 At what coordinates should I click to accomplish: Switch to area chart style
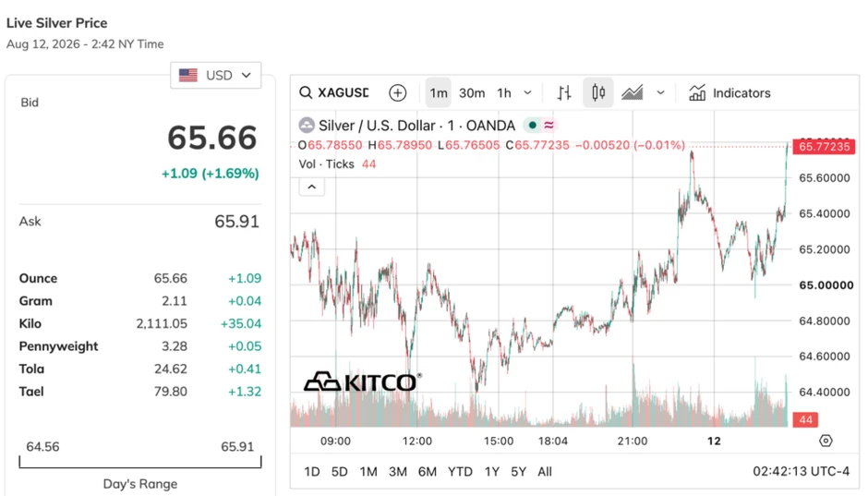click(x=633, y=92)
